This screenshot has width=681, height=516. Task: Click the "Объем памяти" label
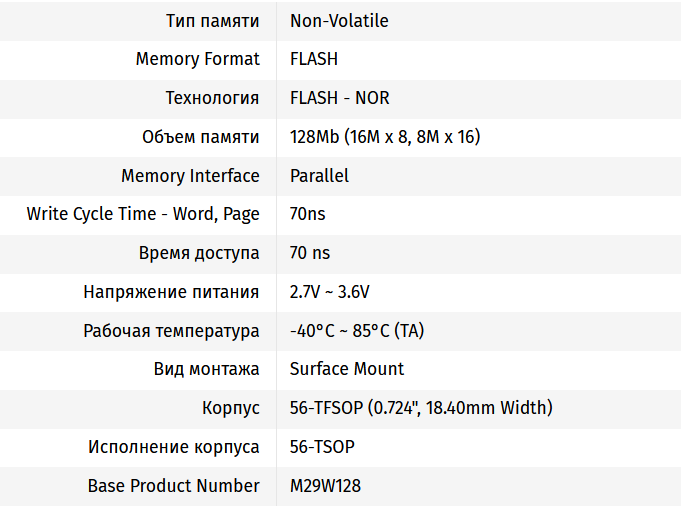pos(201,137)
